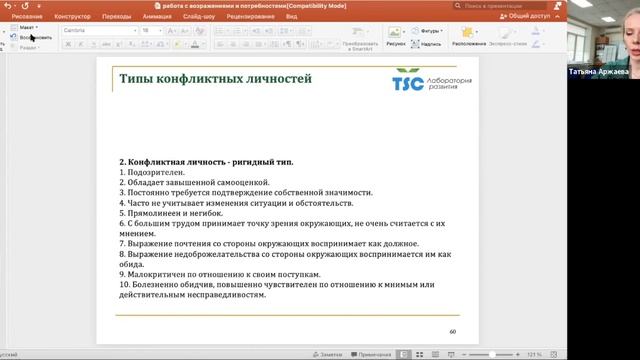The width and height of the screenshot is (640, 360).
Task: Open the Примечания comments pane
Action: (371, 354)
